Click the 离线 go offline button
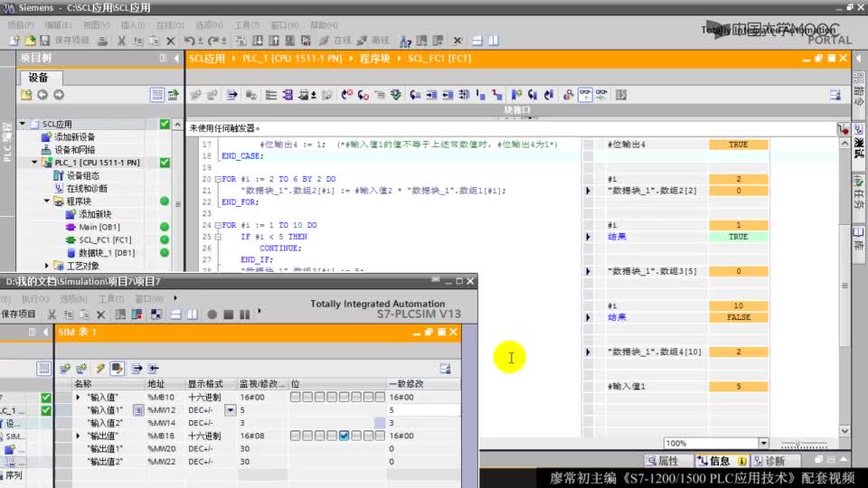 tap(373, 41)
